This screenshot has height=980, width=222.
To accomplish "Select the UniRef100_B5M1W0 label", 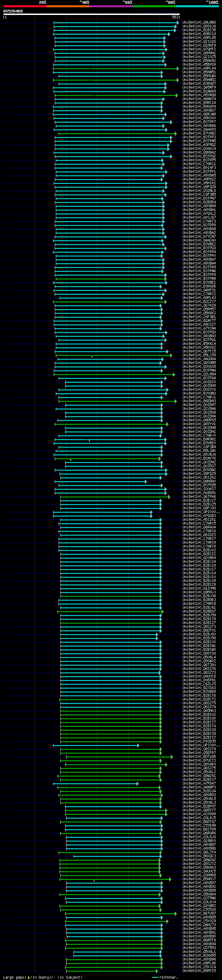I will tap(199, 76).
